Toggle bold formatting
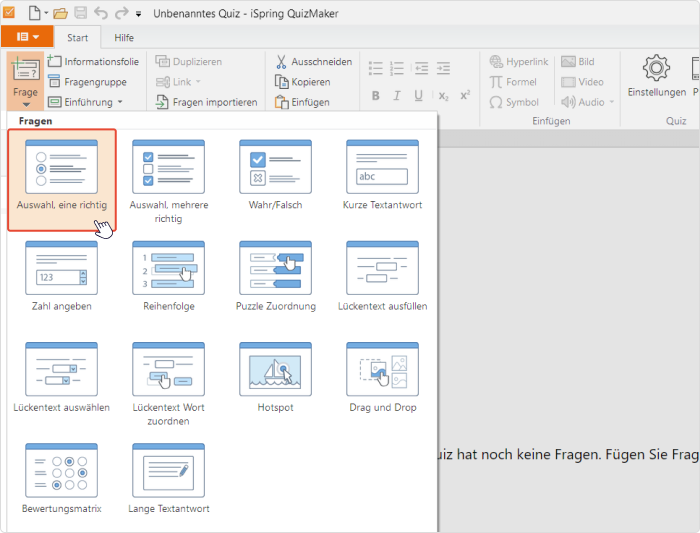The height and width of the screenshot is (533, 700). coord(375,95)
